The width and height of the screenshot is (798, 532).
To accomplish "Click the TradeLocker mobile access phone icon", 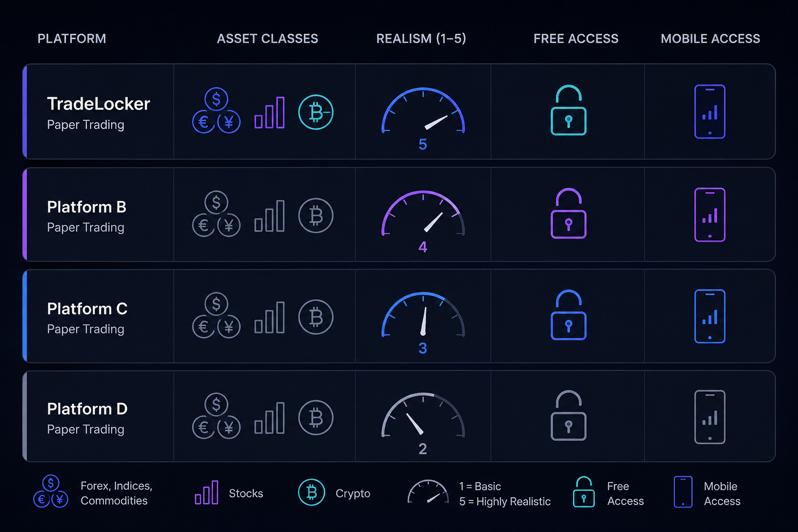I will click(x=710, y=112).
